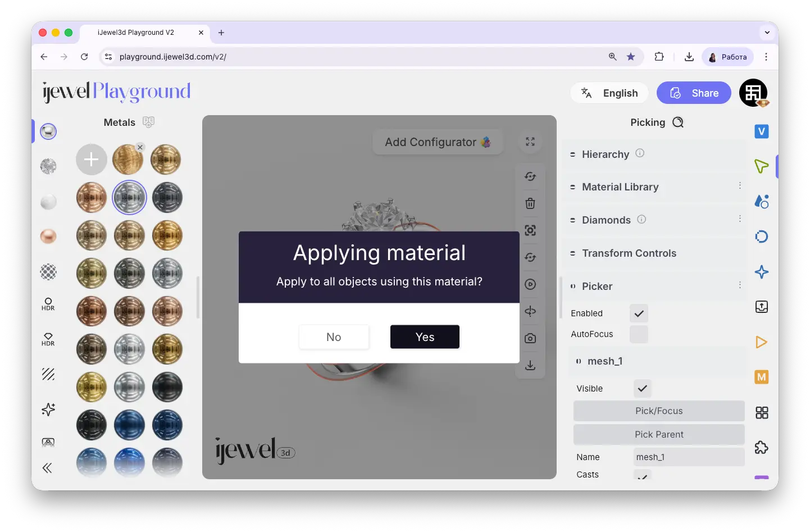810x532 pixels.
Task: Enable the AutoFocus checkbox
Action: 639,334
